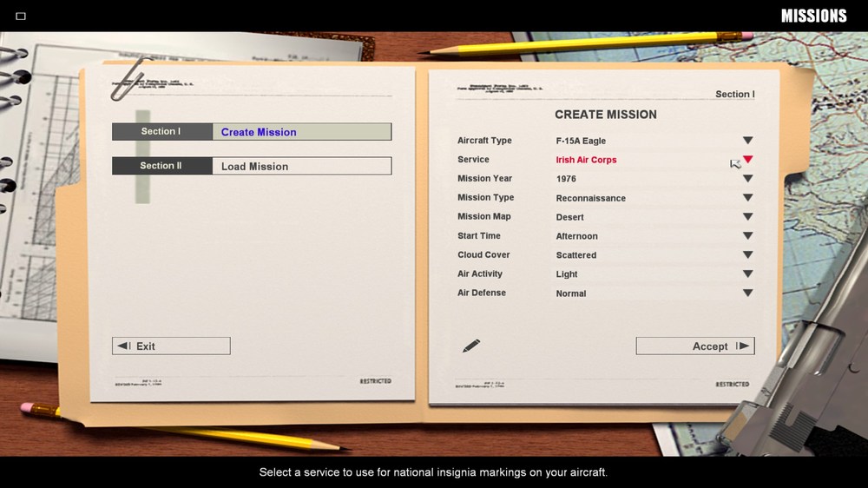868x488 pixels.
Task: Click the Exit button
Action: coord(171,346)
